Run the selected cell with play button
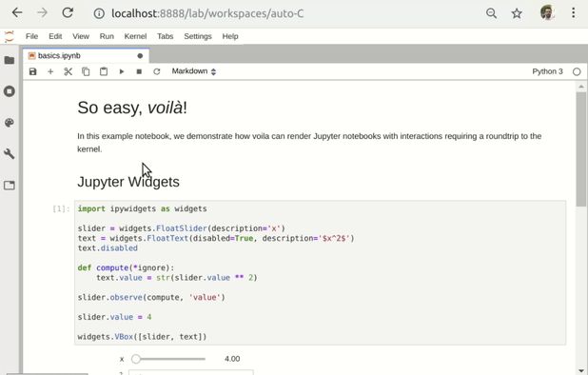588x375 pixels. coord(122,71)
